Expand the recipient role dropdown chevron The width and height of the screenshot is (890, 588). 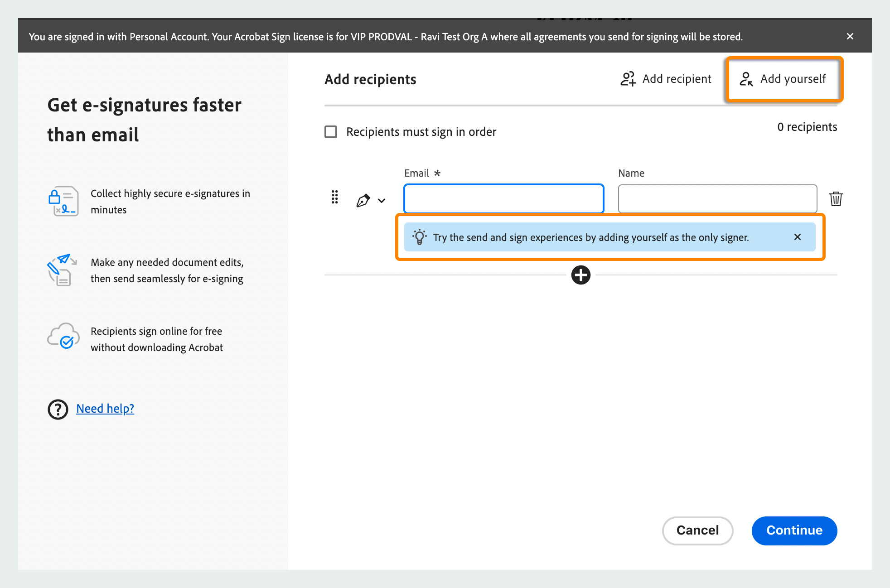pyautogui.click(x=382, y=201)
